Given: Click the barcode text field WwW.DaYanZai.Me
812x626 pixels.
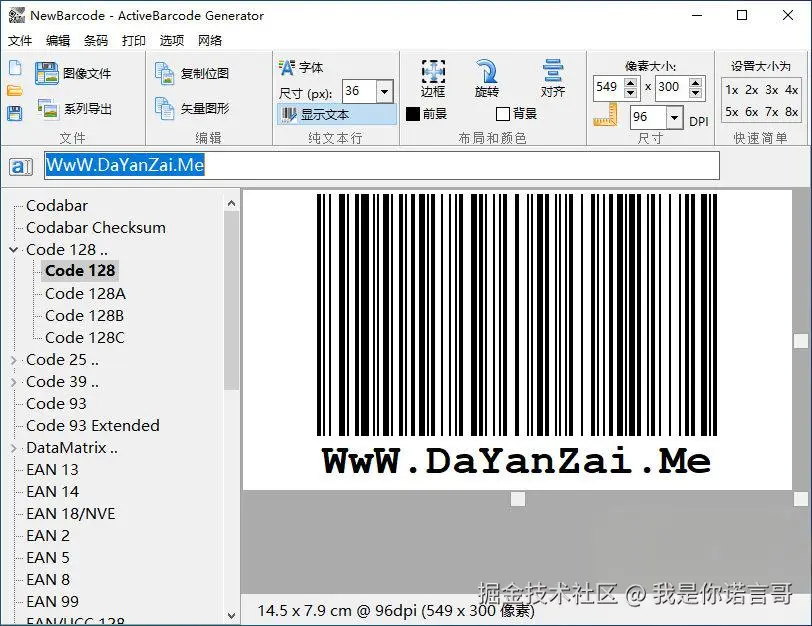Looking at the screenshot, I should [x=382, y=166].
